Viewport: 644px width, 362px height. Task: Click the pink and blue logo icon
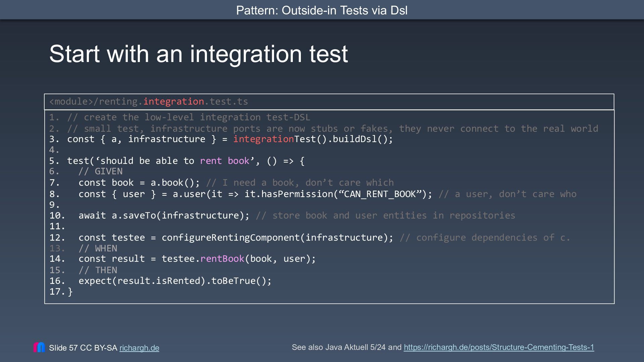[39, 347]
